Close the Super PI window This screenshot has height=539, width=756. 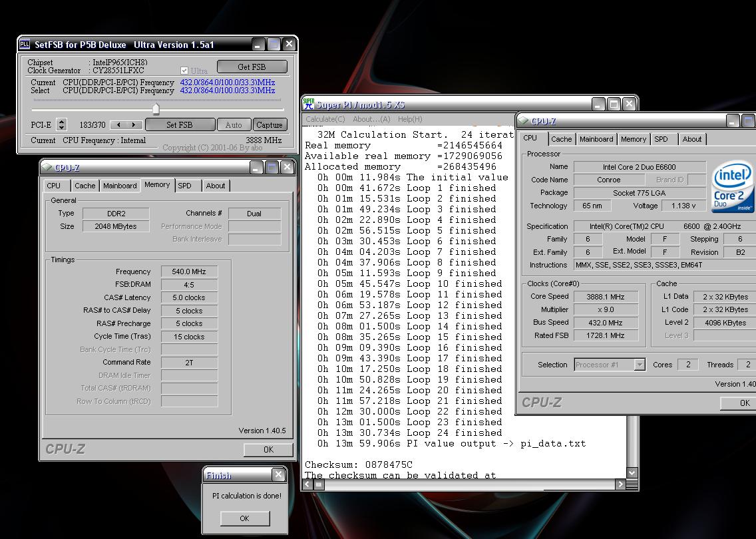(629, 104)
